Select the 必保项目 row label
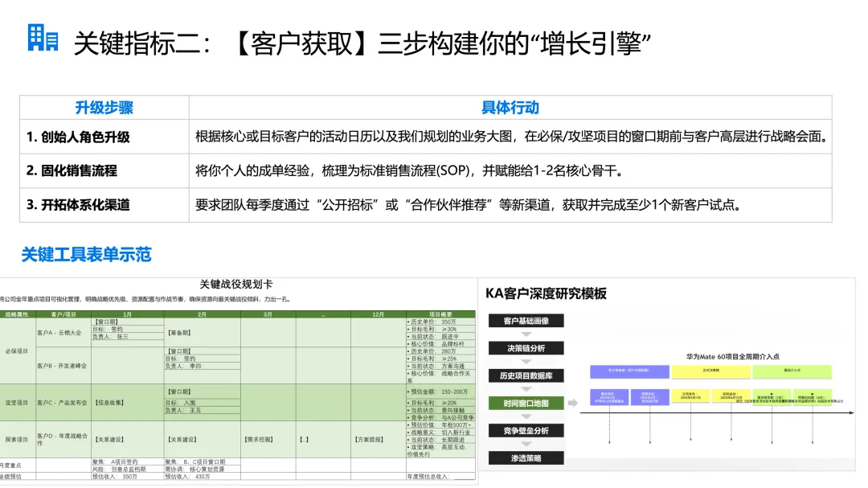 coord(17,351)
